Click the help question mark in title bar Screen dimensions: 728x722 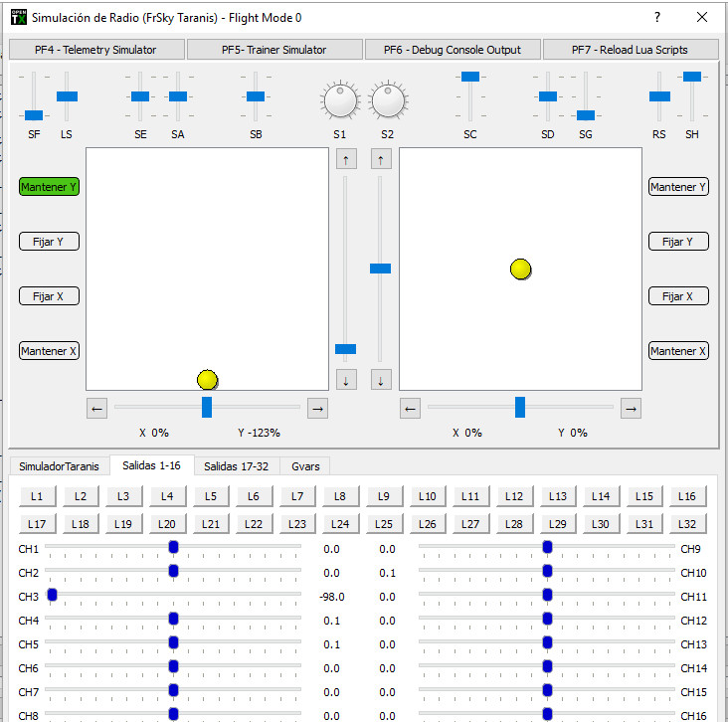click(656, 18)
